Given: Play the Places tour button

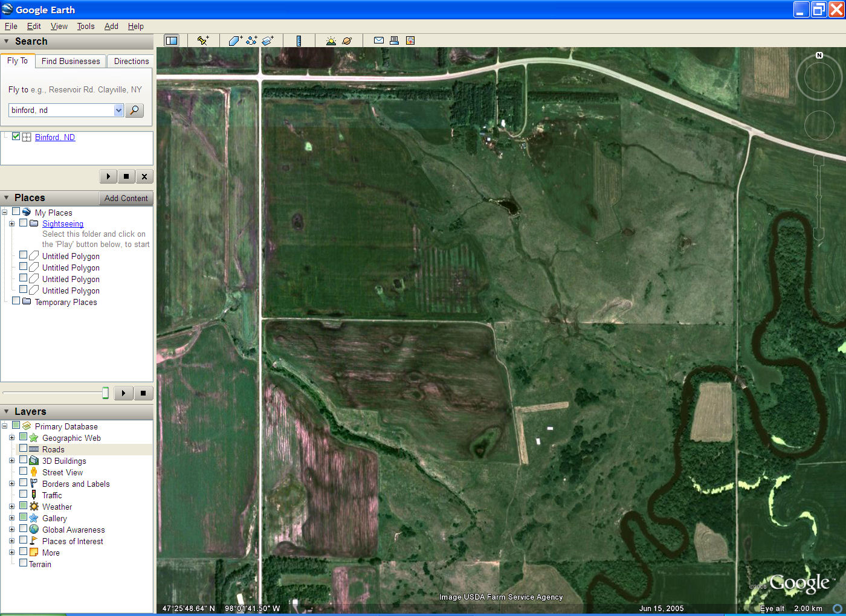Looking at the screenshot, I should point(123,393).
